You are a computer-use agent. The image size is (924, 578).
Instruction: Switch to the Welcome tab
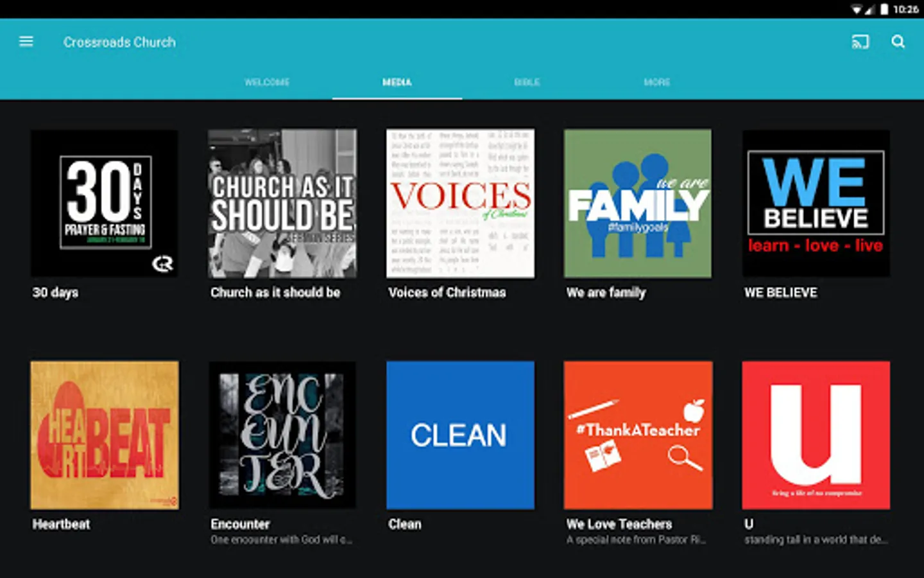click(267, 82)
